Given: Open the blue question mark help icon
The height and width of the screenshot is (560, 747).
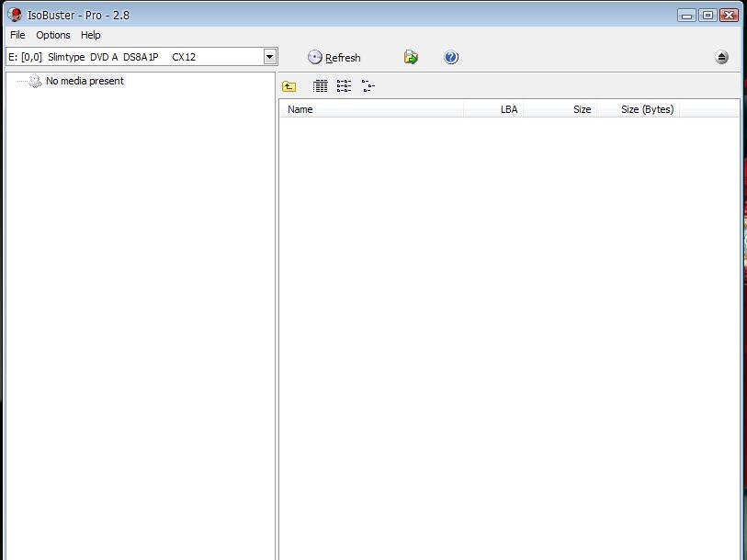Looking at the screenshot, I should tap(451, 58).
